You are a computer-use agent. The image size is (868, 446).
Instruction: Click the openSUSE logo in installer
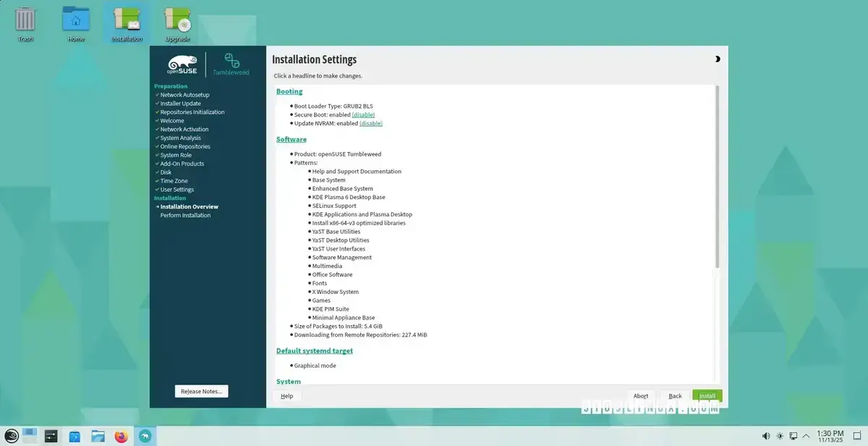pyautogui.click(x=182, y=64)
